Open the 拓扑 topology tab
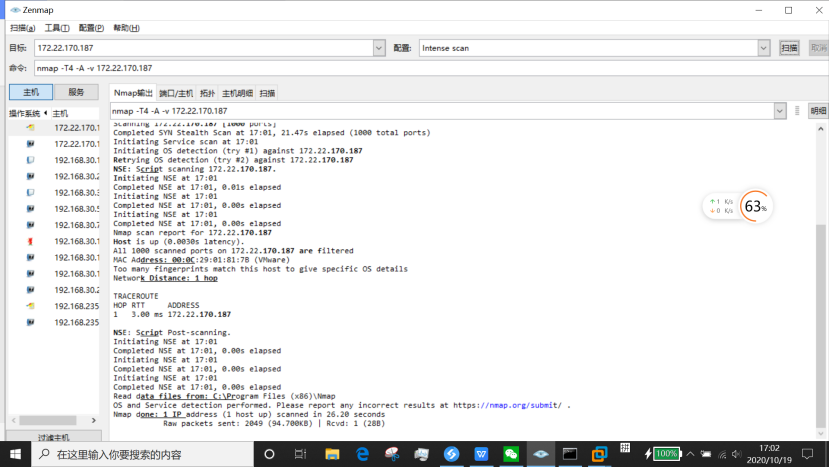The image size is (830, 467). click(207, 93)
